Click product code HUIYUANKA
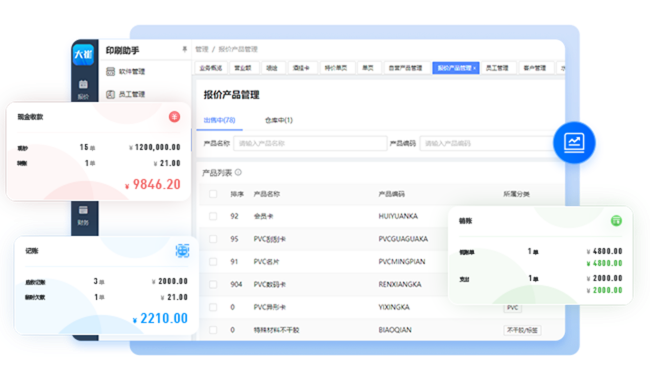Screen dimensions: 650x380 [x=398, y=216]
